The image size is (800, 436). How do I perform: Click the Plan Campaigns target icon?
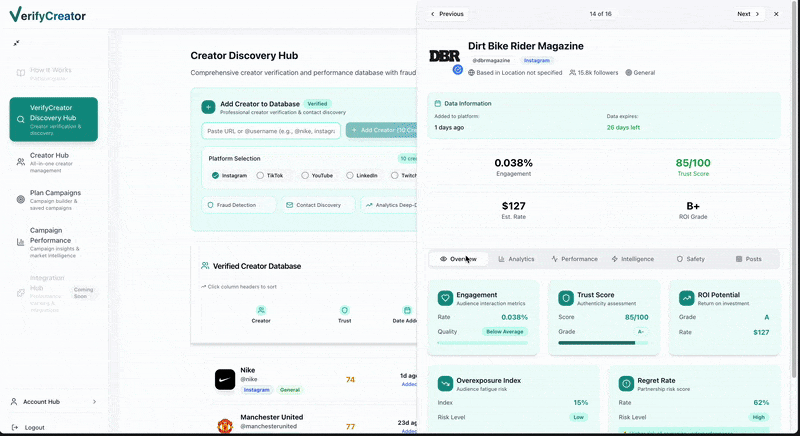(20, 199)
